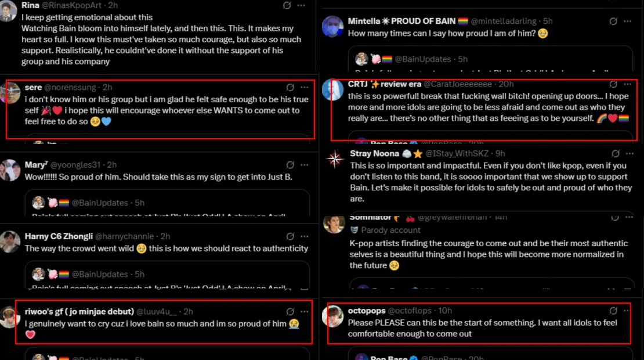The width and height of the screenshot is (644, 360).
Task: Click the Grok icon on Rina's tweet
Action: (x=287, y=5)
